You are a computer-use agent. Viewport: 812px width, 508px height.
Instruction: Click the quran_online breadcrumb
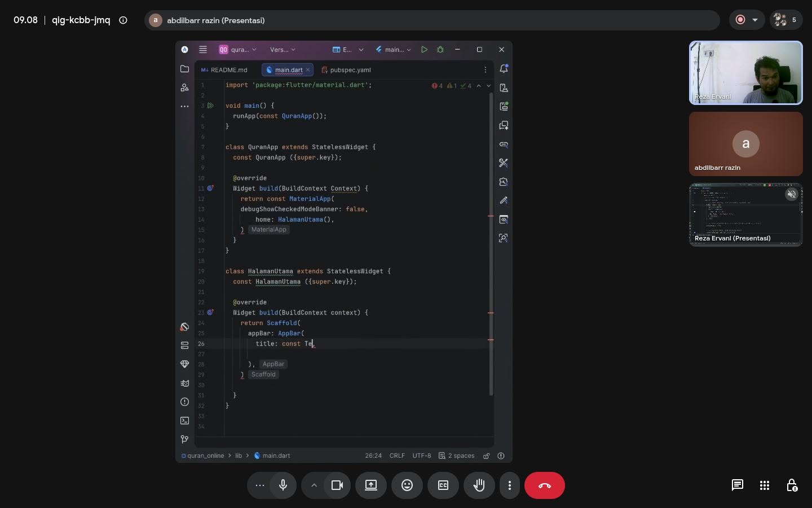click(x=203, y=456)
